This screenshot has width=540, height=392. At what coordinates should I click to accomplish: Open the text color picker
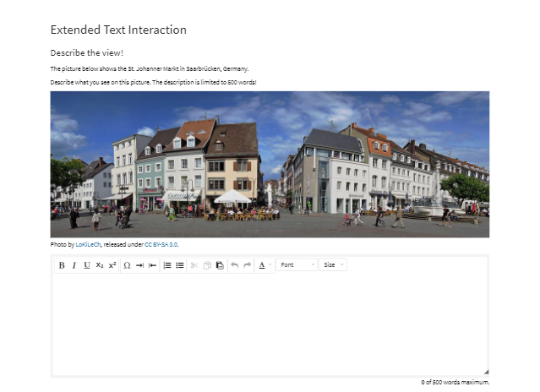point(265,265)
